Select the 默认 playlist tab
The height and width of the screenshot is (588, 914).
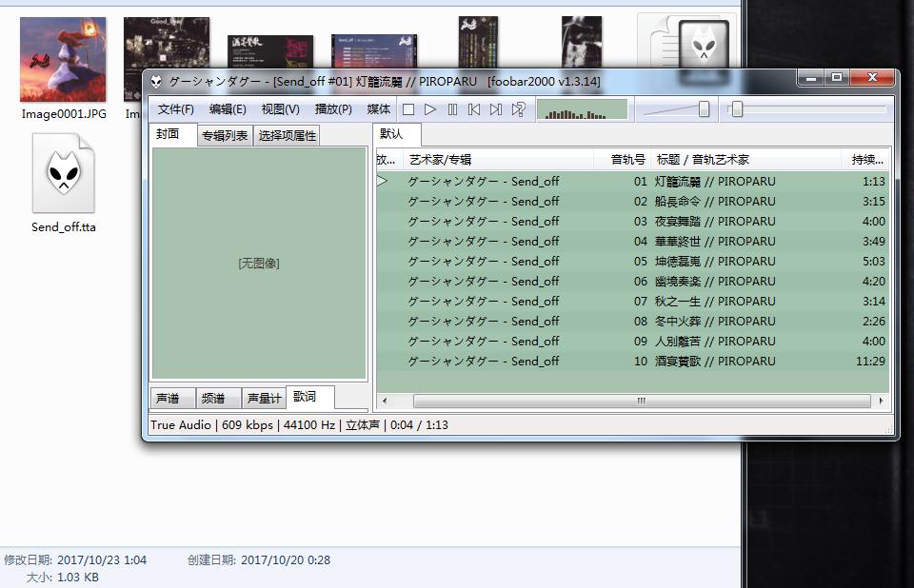(x=396, y=134)
